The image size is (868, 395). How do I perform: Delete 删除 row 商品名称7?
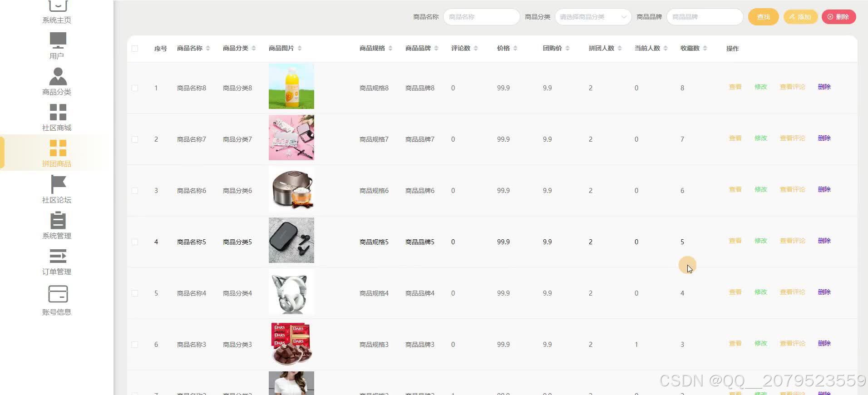point(824,138)
